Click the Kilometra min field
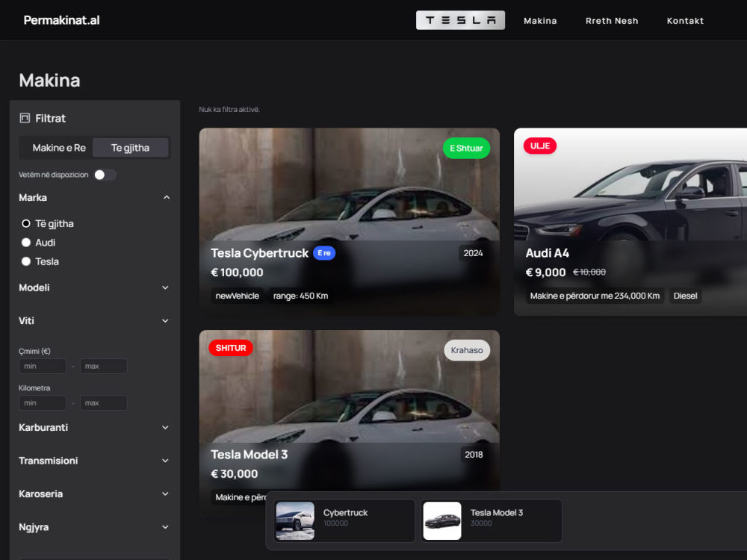 pos(43,403)
